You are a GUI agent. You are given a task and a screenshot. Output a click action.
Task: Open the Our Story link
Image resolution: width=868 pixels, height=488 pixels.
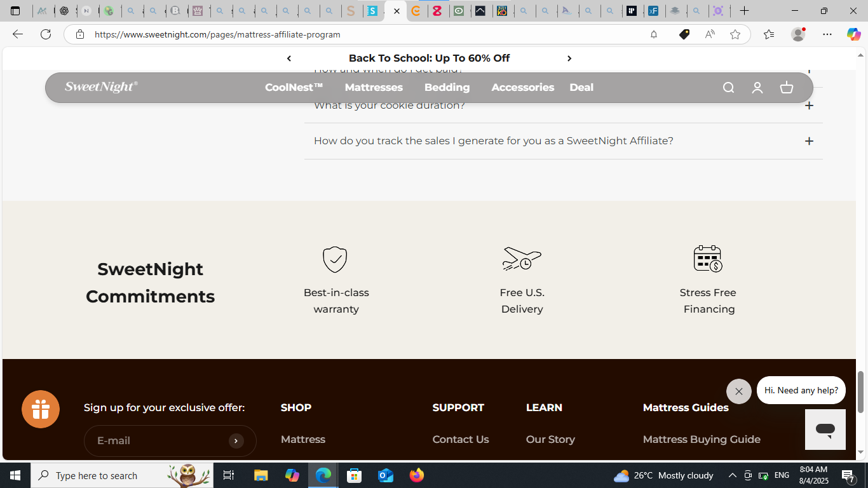pos(550,440)
